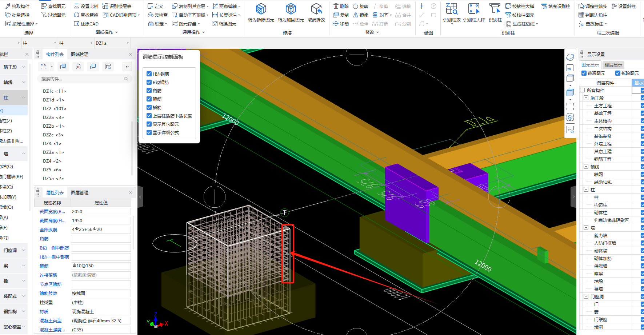Click 过滤图元 filter elements tool
644x335 pixels.
tap(53, 15)
